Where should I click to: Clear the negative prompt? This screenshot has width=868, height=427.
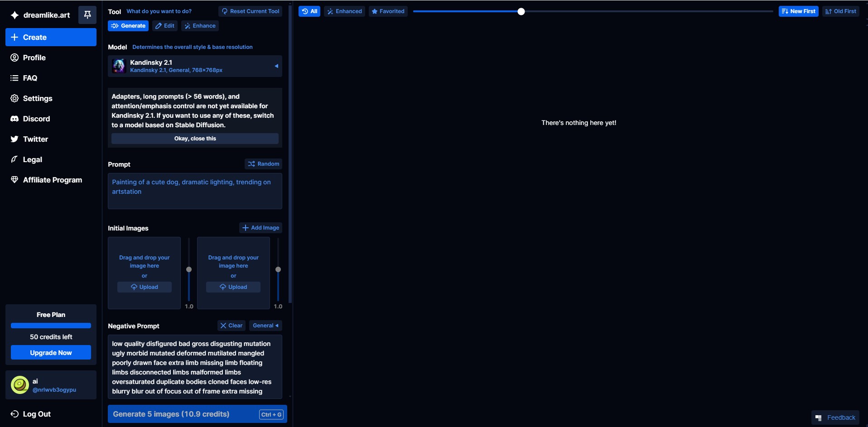(x=231, y=326)
